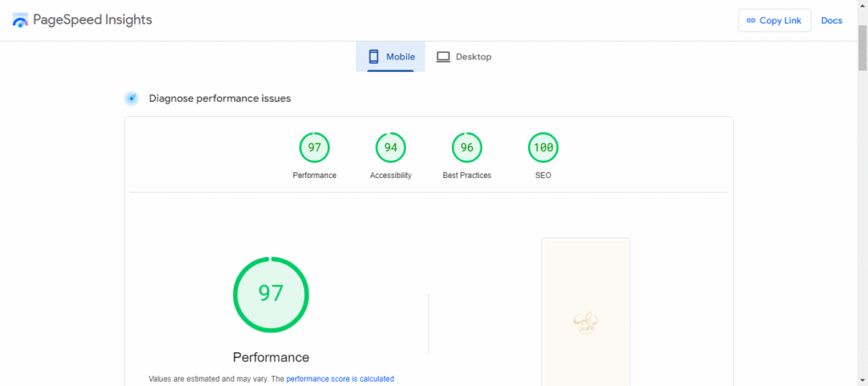868x386 pixels.
Task: Switch to the Desktop tab
Action: click(x=464, y=57)
